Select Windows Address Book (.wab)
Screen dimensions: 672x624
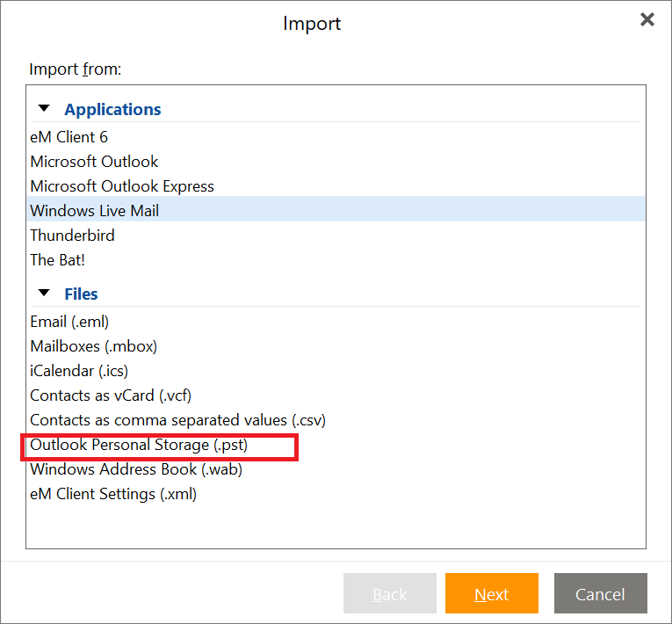[x=336, y=469]
